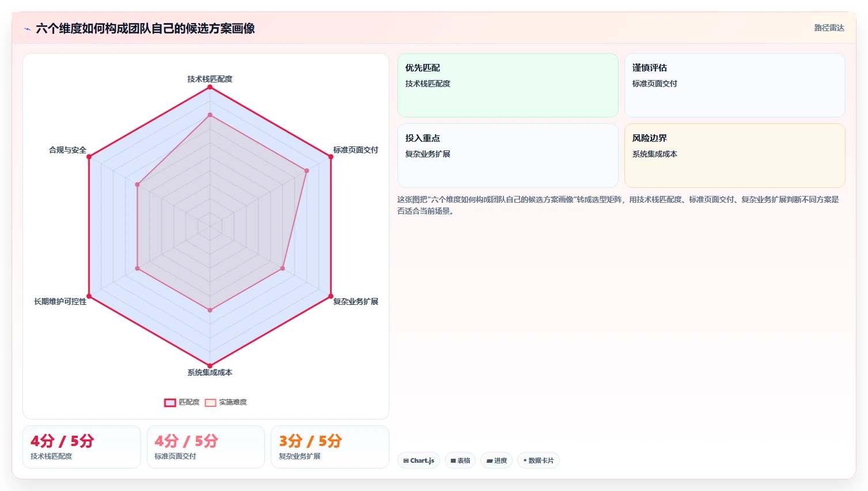Screen dimensions: 868x491
Task: Click the 表格 tag chip
Action: click(460, 460)
